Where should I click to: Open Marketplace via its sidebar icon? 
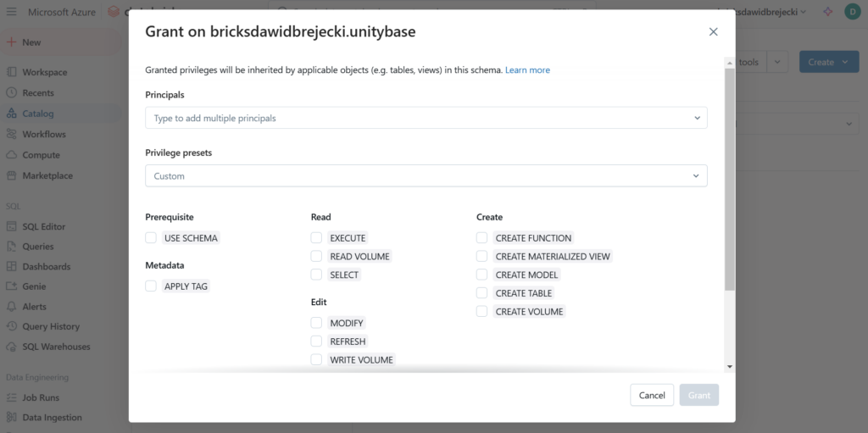(12, 175)
